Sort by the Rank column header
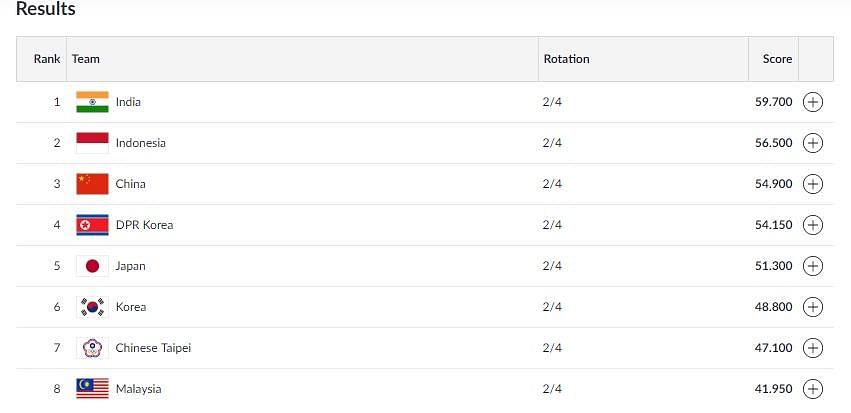Viewport: 851px width, 413px height. (x=47, y=59)
